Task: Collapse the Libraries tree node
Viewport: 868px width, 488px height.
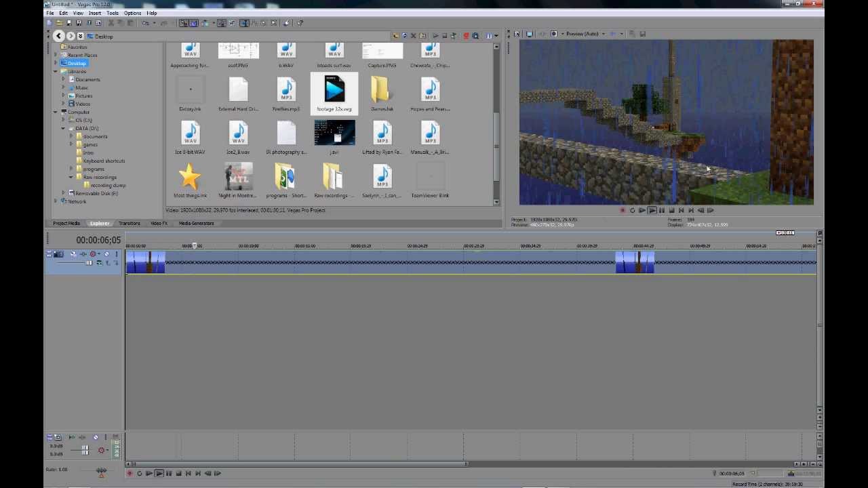Action: click(56, 71)
